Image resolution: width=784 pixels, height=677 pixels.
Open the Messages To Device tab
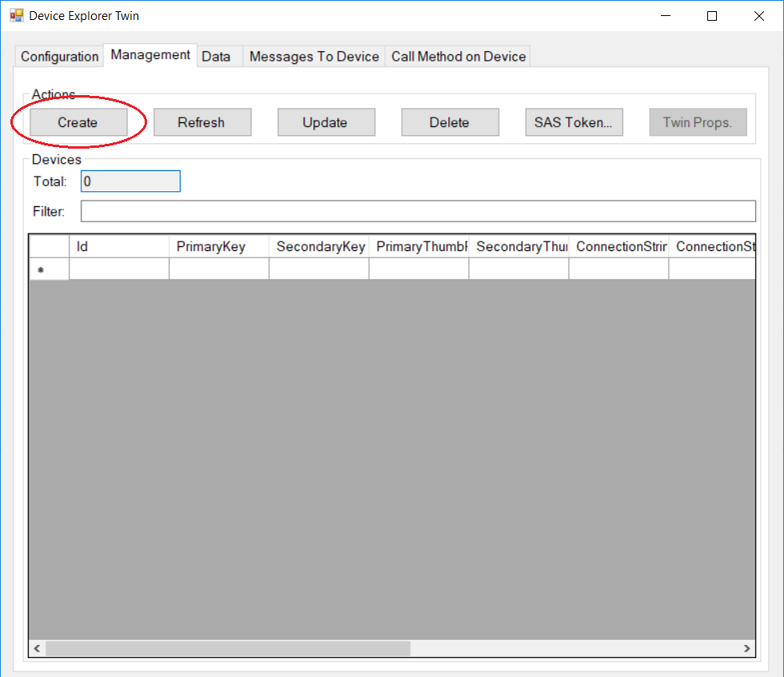(314, 57)
